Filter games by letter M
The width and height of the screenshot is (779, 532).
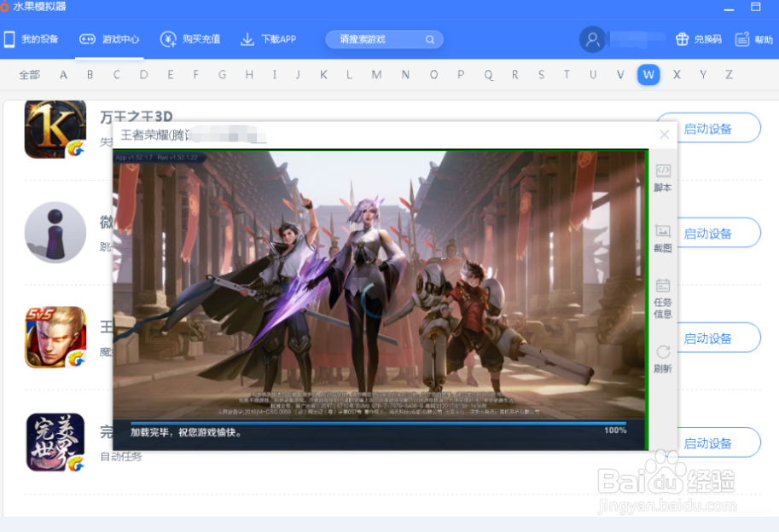click(376, 75)
